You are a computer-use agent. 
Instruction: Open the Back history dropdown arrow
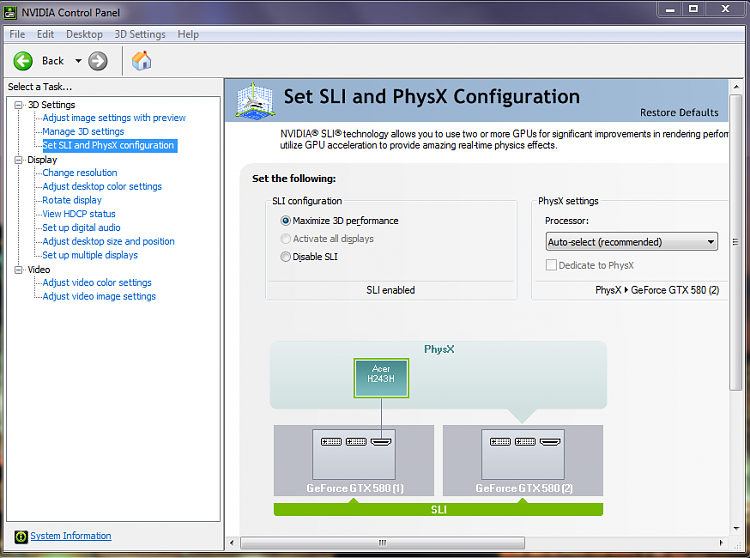78,61
